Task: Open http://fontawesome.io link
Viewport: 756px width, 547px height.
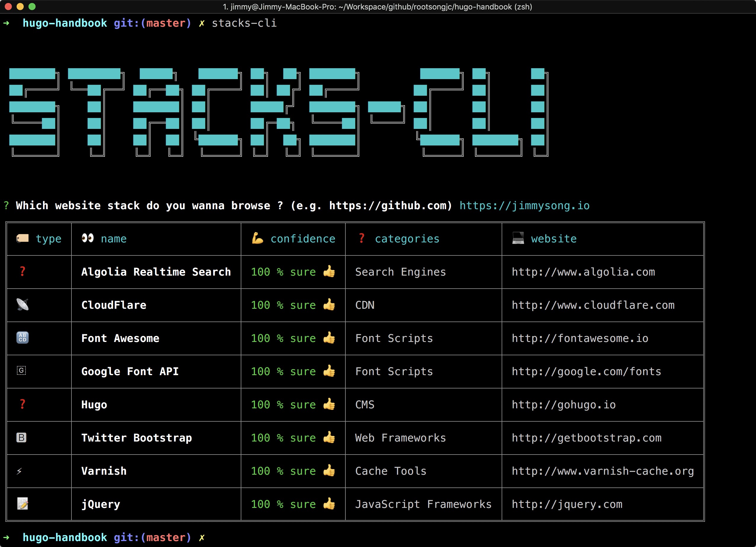Action: pyautogui.click(x=580, y=338)
